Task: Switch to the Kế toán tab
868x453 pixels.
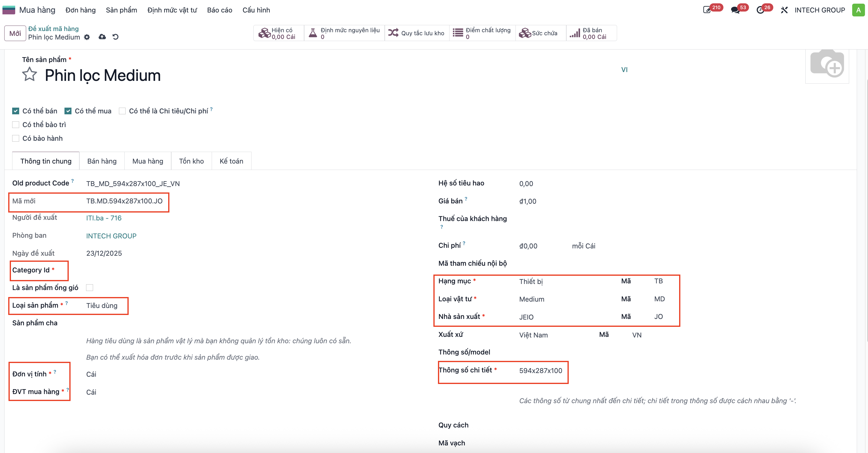Action: [231, 161]
